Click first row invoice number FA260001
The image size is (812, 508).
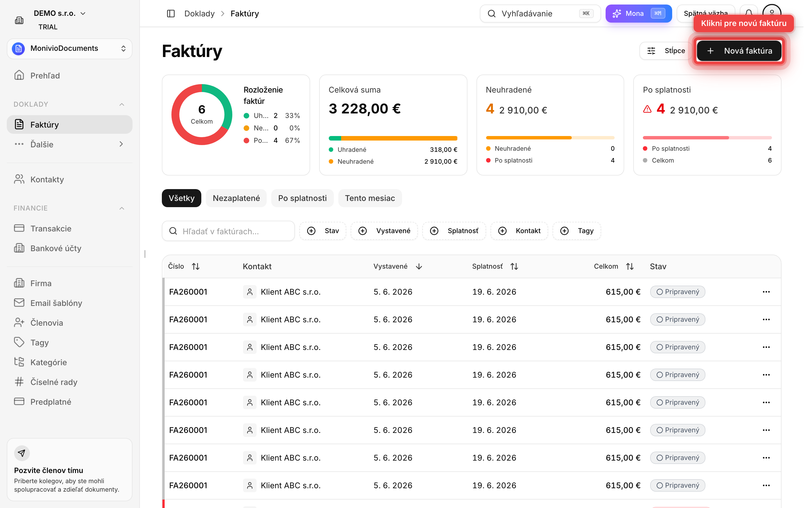(188, 292)
